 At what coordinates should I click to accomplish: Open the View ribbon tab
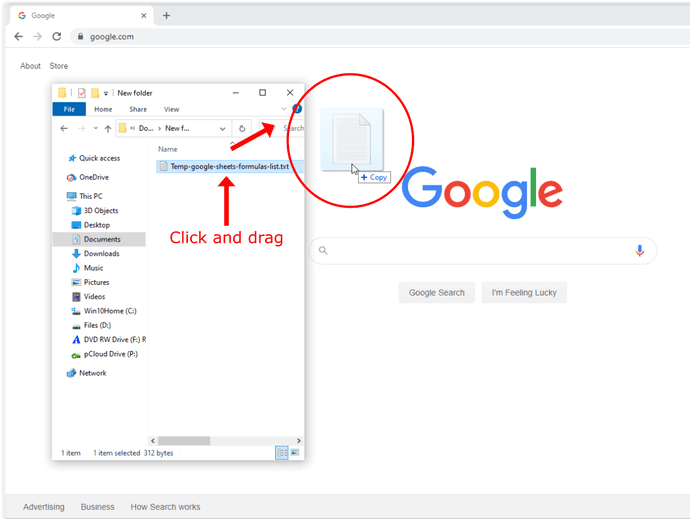(172, 109)
